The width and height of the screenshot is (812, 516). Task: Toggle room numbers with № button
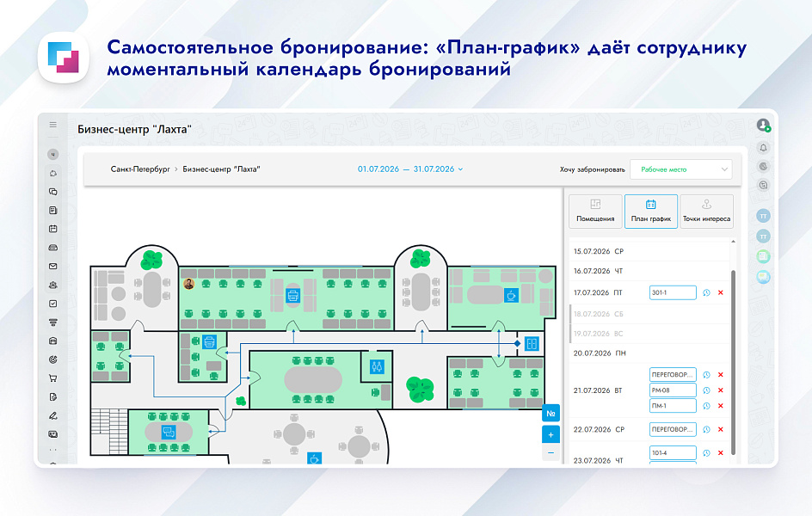pos(551,413)
